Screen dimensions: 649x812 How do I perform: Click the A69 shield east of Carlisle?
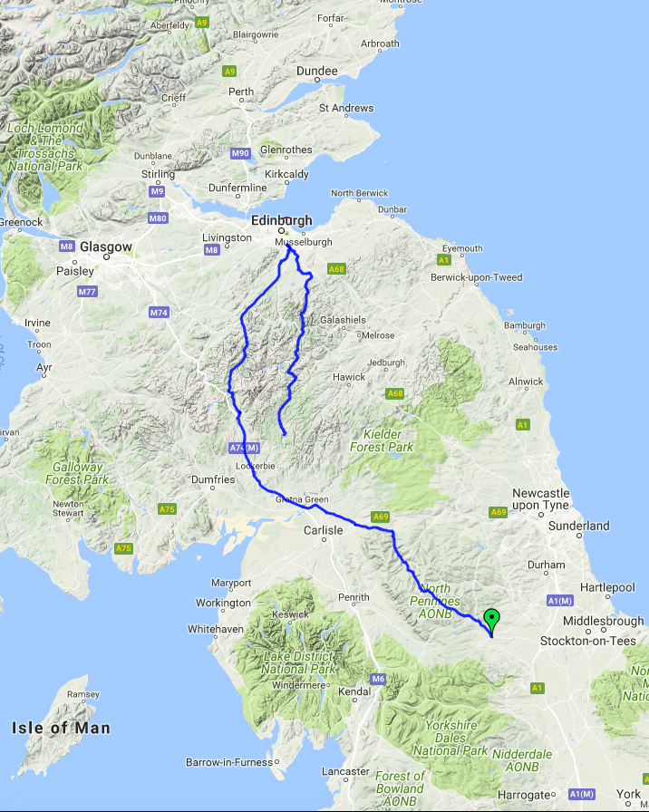pos(380,517)
